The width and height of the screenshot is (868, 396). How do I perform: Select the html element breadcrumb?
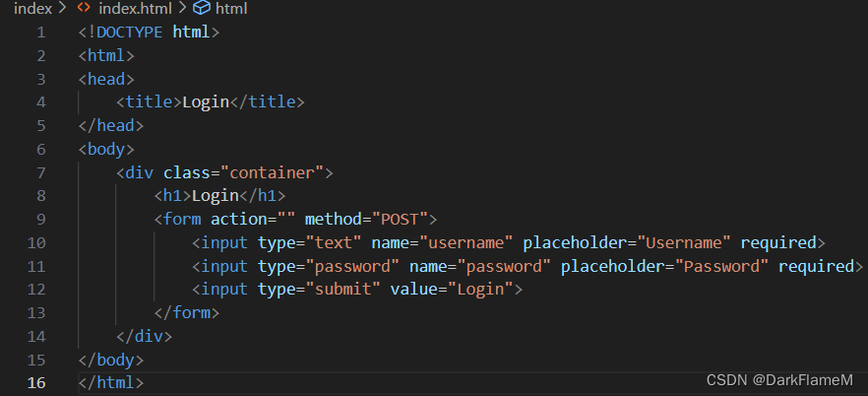point(231,9)
